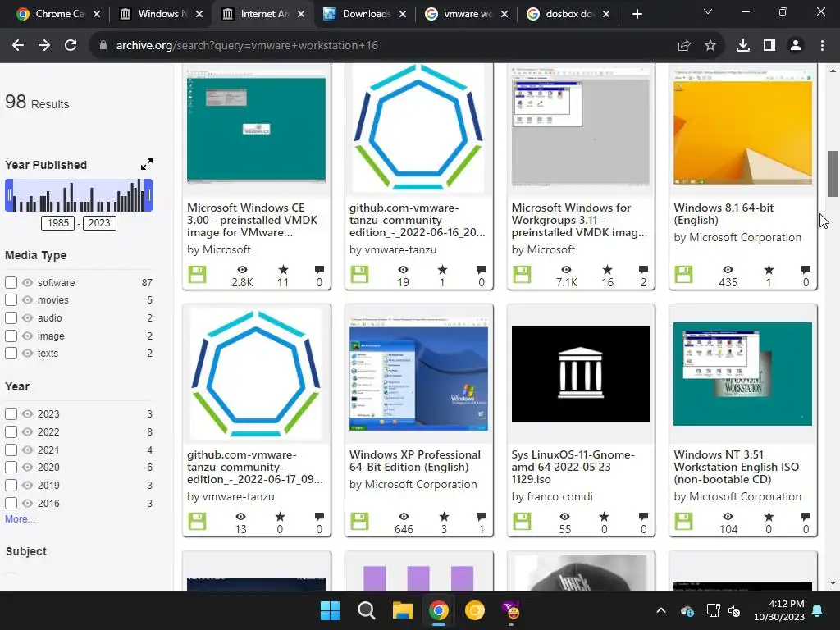Toggle eye icon next to 2016 year
This screenshot has width=840, height=630.
click(x=27, y=503)
